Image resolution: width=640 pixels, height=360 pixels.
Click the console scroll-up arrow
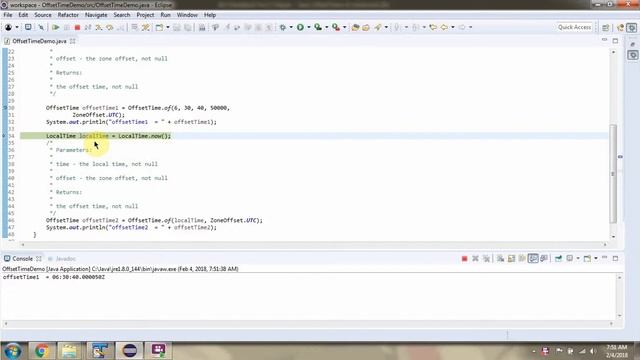tap(620, 278)
